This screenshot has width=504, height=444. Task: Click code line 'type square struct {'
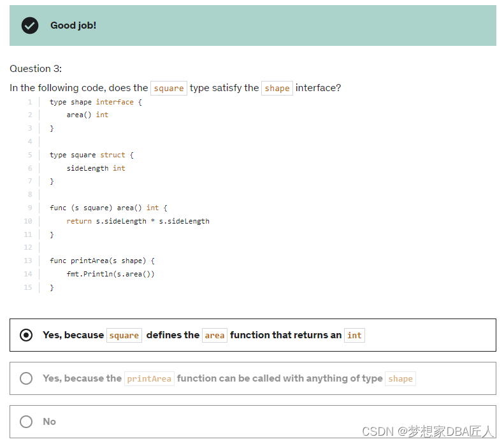[x=92, y=155]
